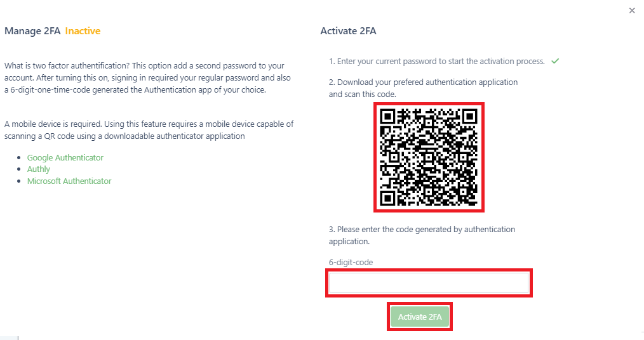Click the mobile device required paragraph
This screenshot has height=340, width=644.
149,129
